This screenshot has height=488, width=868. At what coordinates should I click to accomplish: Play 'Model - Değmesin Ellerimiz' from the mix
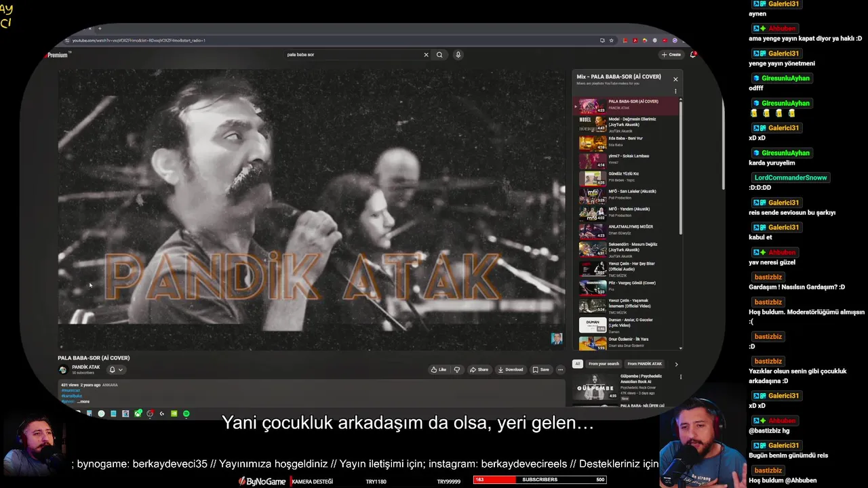pos(627,124)
